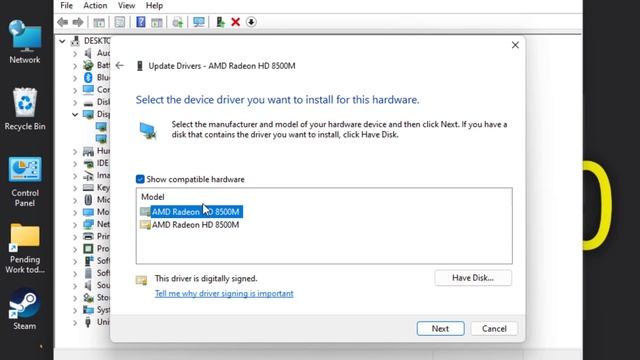
Task: Click the Cancel button
Action: [494, 329]
